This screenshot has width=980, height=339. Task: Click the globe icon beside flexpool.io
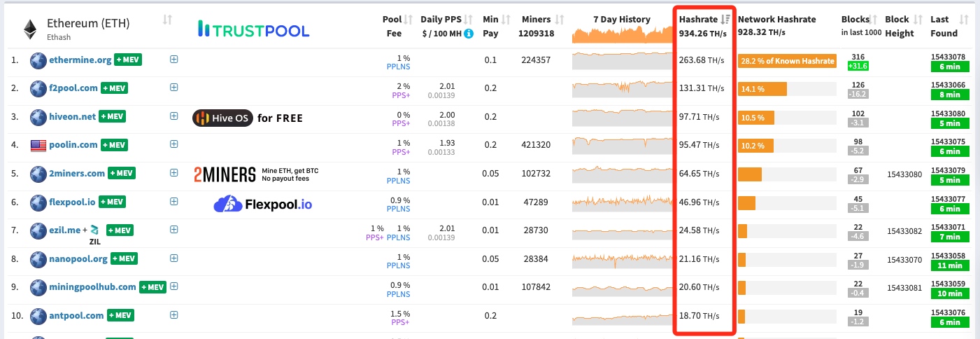point(38,202)
